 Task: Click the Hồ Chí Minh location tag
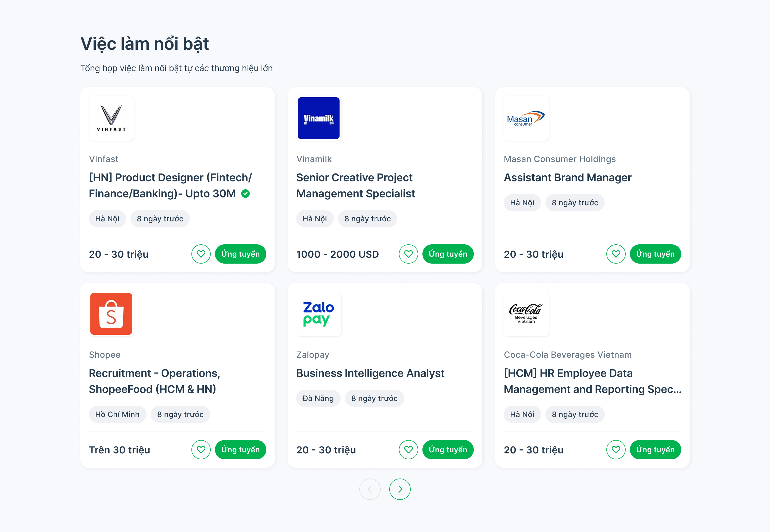(x=117, y=414)
